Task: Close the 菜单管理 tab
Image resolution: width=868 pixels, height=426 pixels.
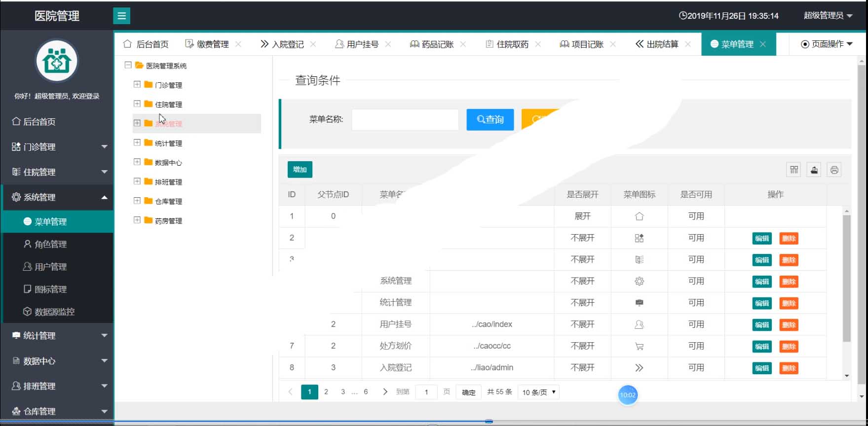Action: tap(763, 44)
